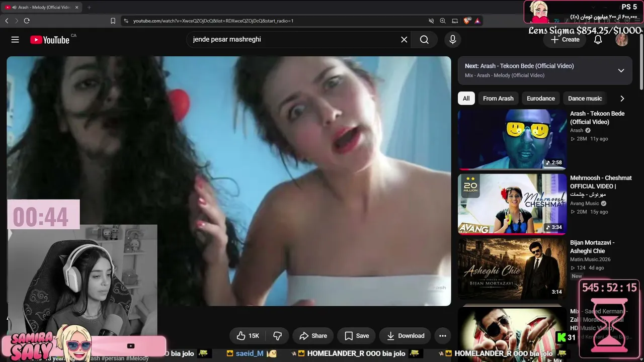Expand the Next playlist panel chevron
This screenshot has width=644, height=362.
[621, 70]
